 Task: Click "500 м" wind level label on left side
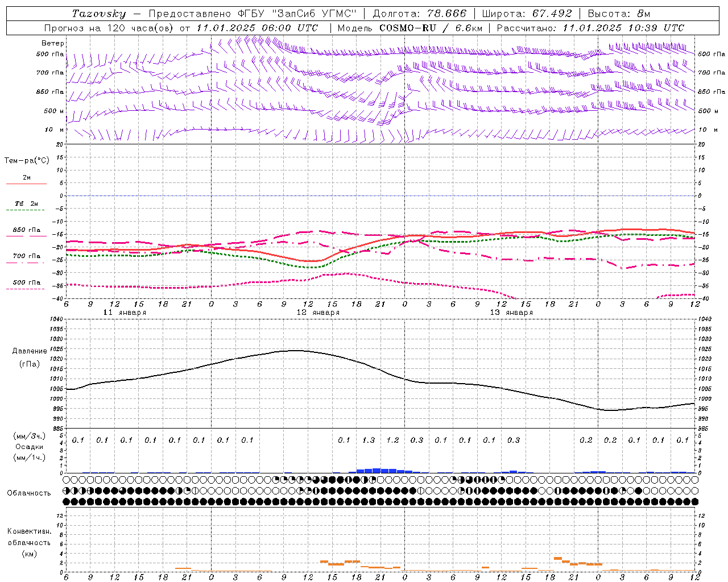click(54, 111)
